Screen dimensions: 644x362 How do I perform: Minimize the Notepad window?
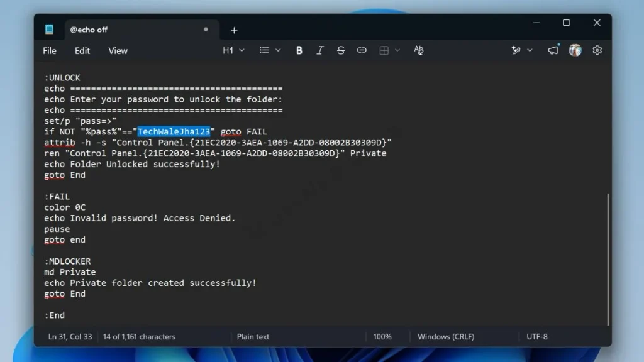536,23
